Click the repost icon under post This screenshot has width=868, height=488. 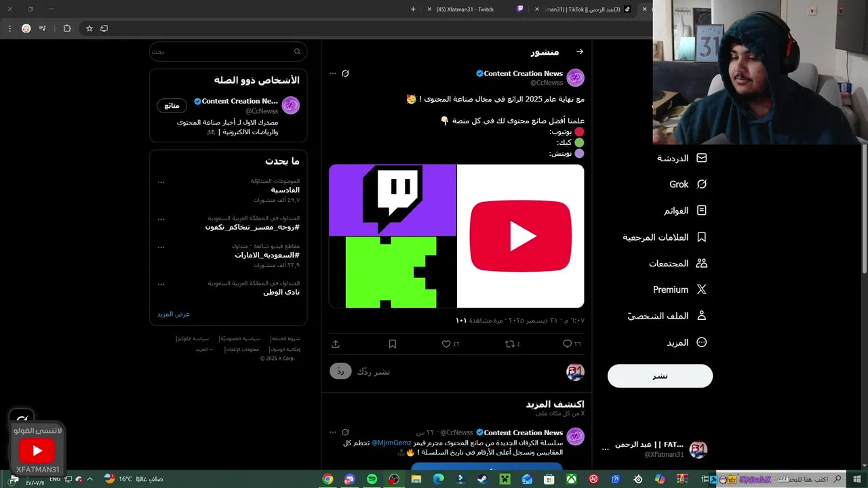[x=510, y=344]
